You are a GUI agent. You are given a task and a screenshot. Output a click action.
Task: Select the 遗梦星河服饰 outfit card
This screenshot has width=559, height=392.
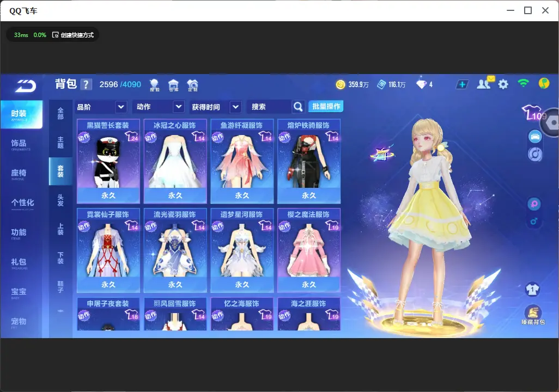click(x=242, y=250)
